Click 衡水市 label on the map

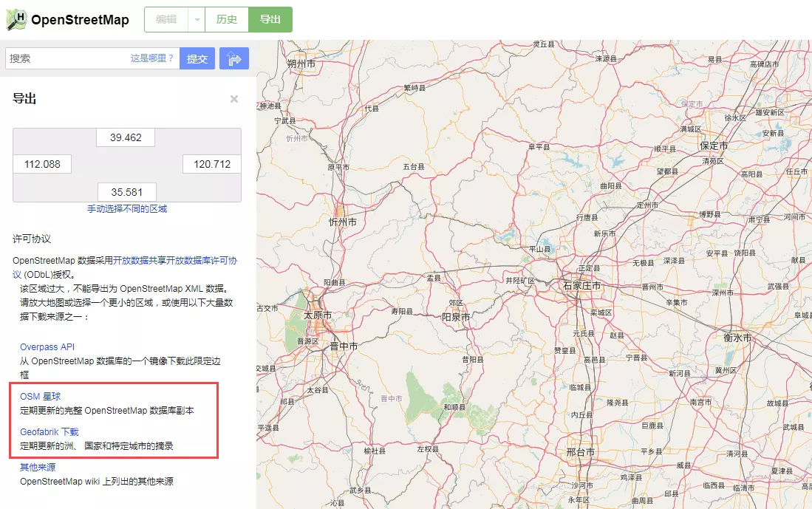point(737,338)
